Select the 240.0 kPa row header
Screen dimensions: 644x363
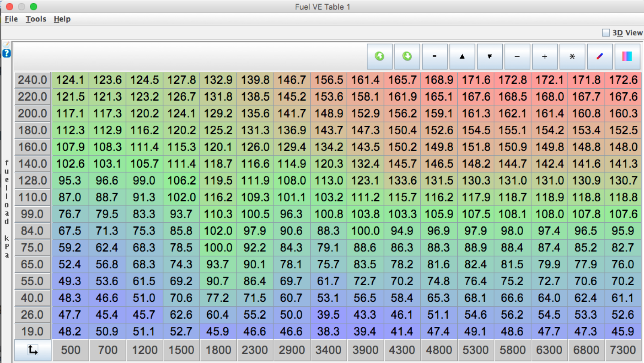click(33, 80)
